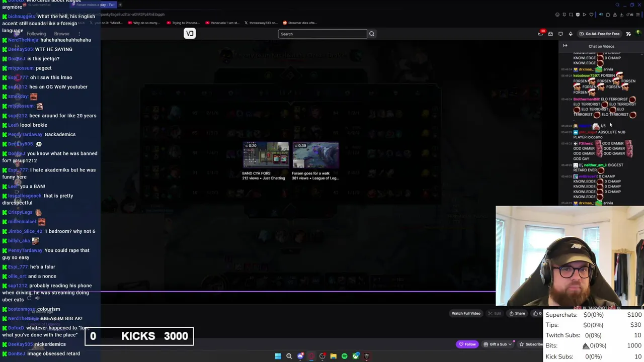Click chat username 'NerdTheNinja' saying hahahaha

[x=24, y=40]
